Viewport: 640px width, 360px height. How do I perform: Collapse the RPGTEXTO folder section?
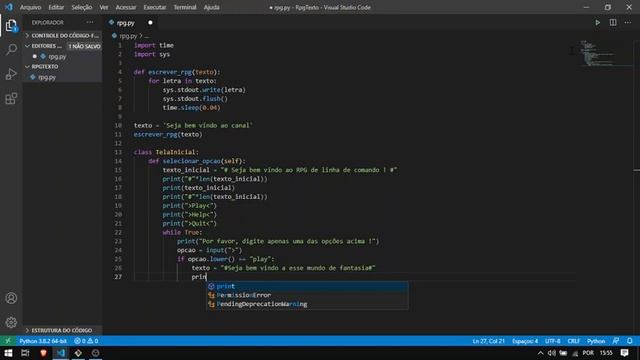pos(62,67)
